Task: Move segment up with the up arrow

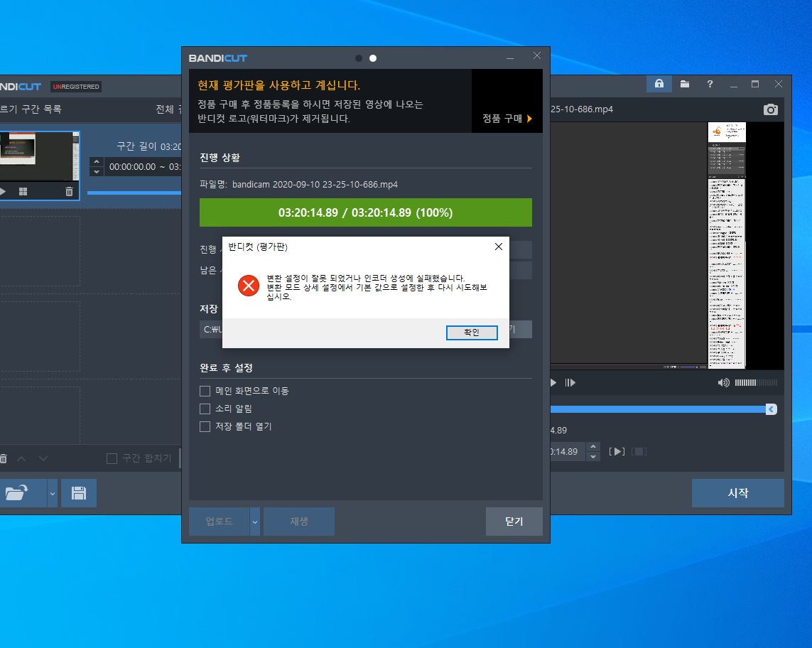Action: coord(22,458)
